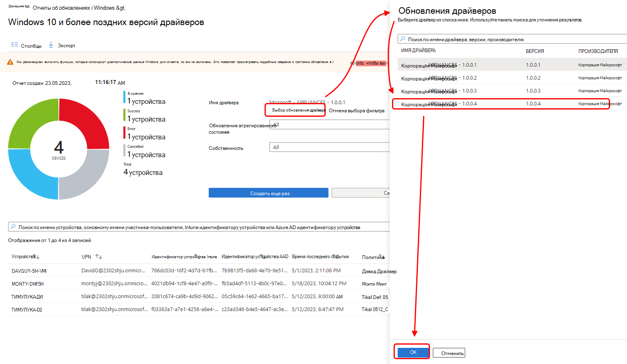Click the Выбор обновления драйвера link
Viewport: 627px width, 364px height.
[298, 110]
